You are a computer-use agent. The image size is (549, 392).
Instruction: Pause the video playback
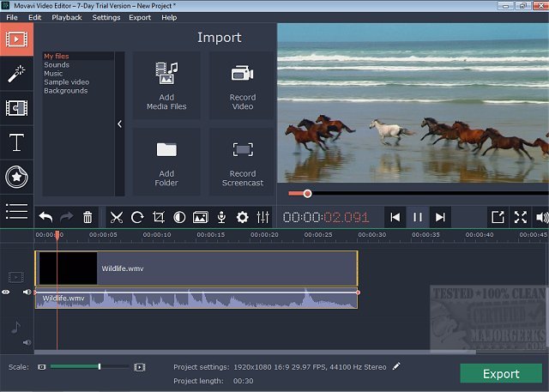pos(417,218)
